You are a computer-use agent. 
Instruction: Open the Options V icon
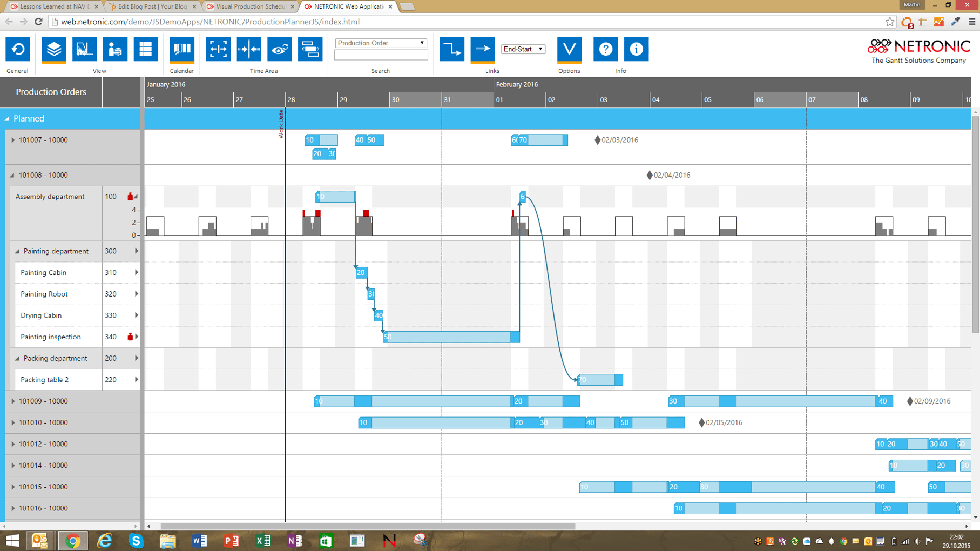coord(569,49)
